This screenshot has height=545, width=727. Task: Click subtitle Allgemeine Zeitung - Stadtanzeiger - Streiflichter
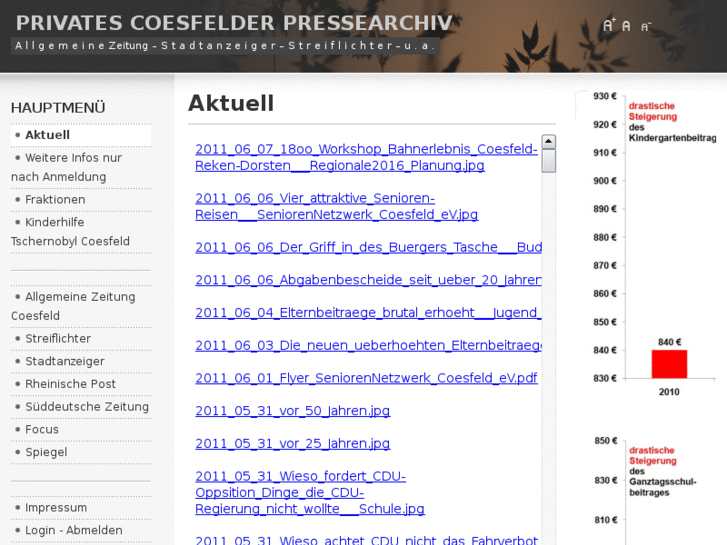(x=225, y=45)
